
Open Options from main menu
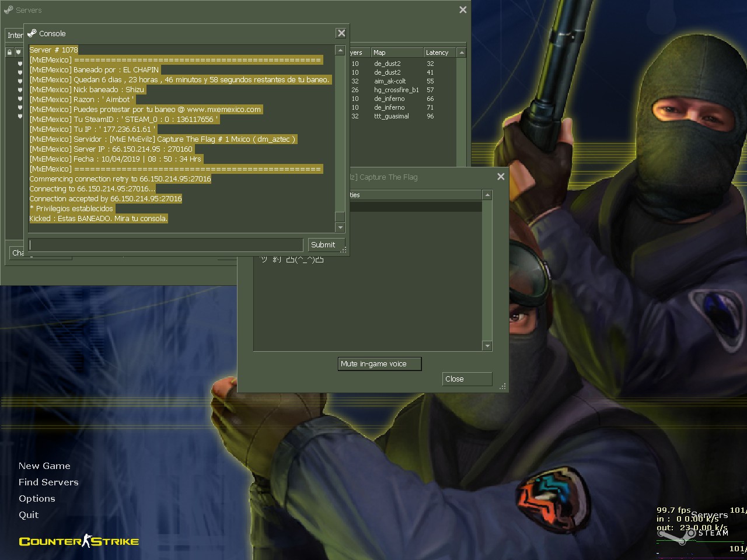[x=37, y=499]
